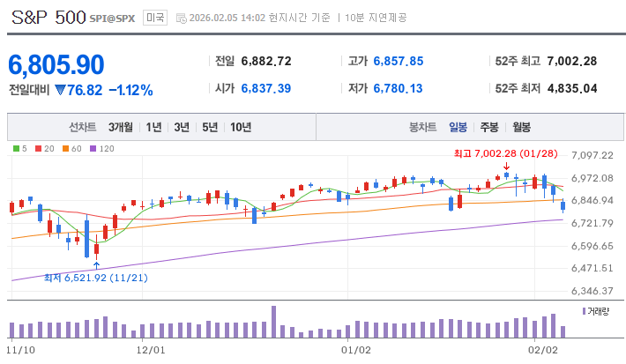The height and width of the screenshot is (364, 626).
Task: Click the low price value 6,780.13
Action: (398, 88)
